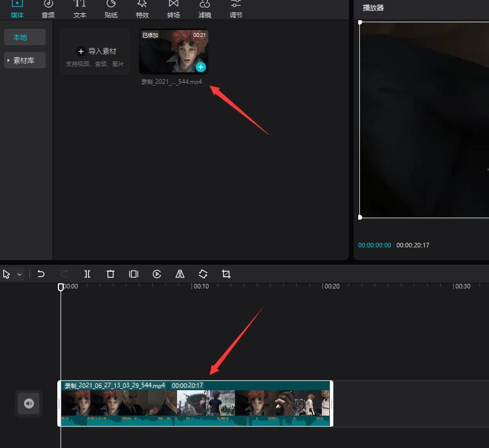Switch to the 文本 text tab

pos(80,9)
